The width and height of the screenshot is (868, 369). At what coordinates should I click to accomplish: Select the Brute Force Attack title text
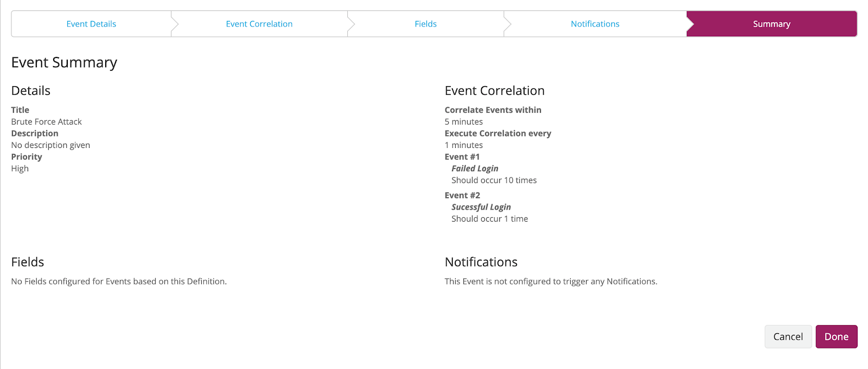(x=47, y=122)
